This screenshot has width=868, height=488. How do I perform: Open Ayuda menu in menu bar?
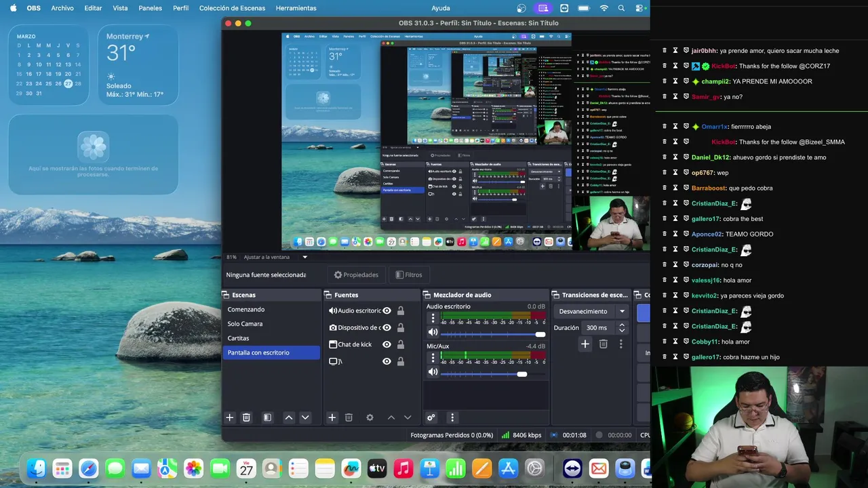[x=441, y=8]
